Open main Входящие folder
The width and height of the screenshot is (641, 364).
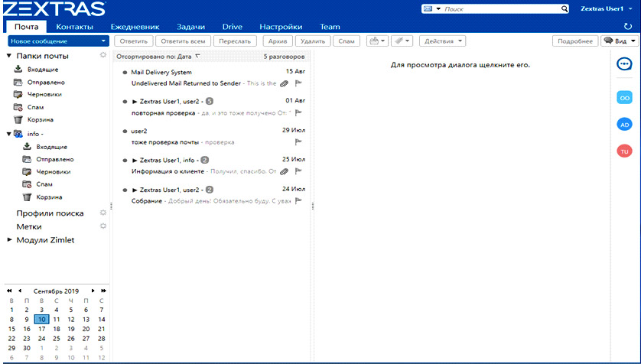pyautogui.click(x=43, y=70)
